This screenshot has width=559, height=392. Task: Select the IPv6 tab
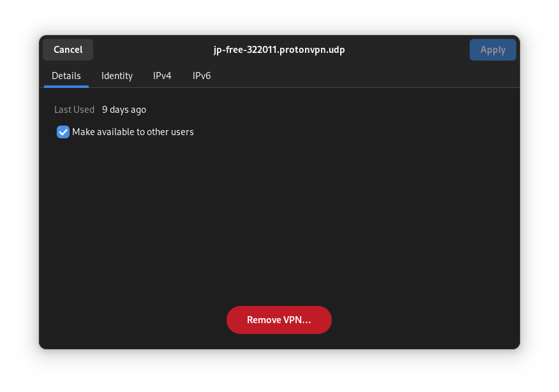point(202,76)
